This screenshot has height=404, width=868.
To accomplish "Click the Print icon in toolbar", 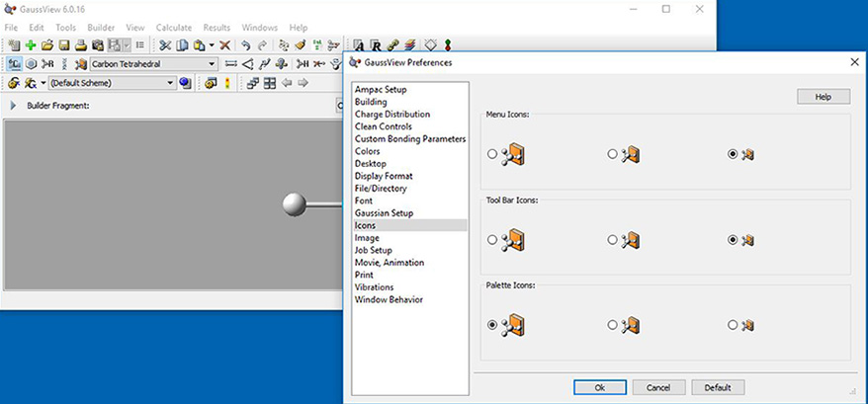I will pos(80,45).
